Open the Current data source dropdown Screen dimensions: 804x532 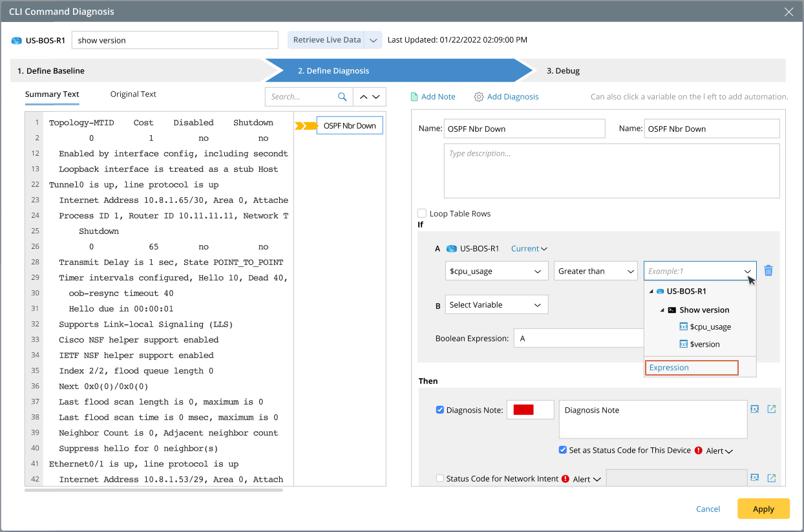click(529, 248)
